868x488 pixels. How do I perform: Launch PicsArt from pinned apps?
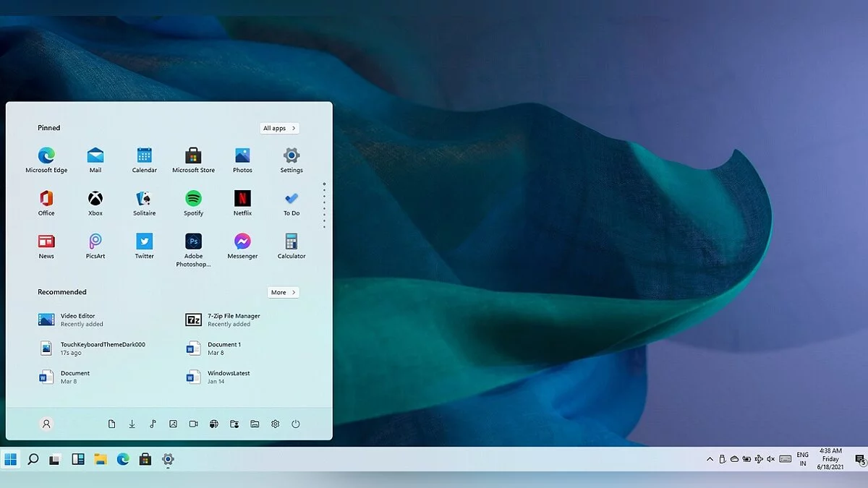[x=95, y=242]
